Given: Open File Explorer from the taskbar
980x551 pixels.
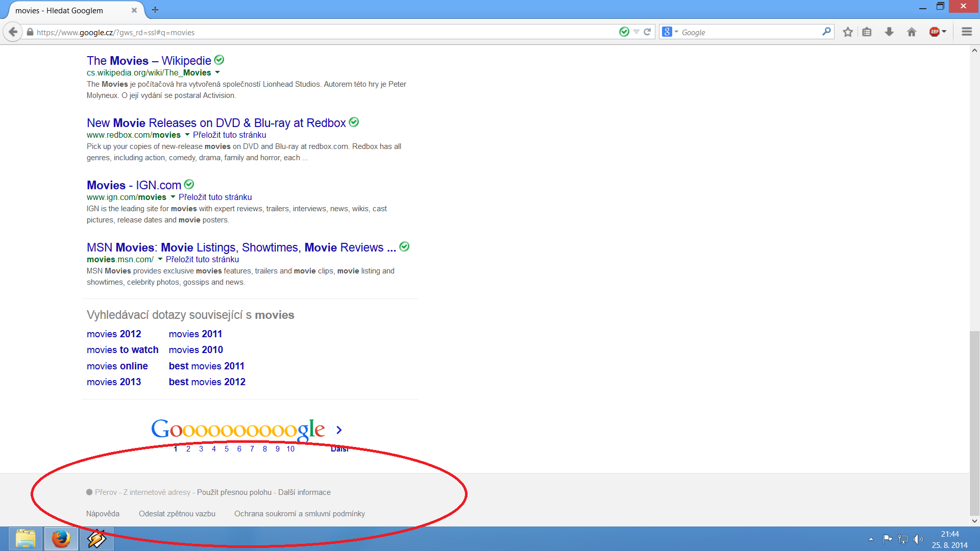Looking at the screenshot, I should [26, 539].
